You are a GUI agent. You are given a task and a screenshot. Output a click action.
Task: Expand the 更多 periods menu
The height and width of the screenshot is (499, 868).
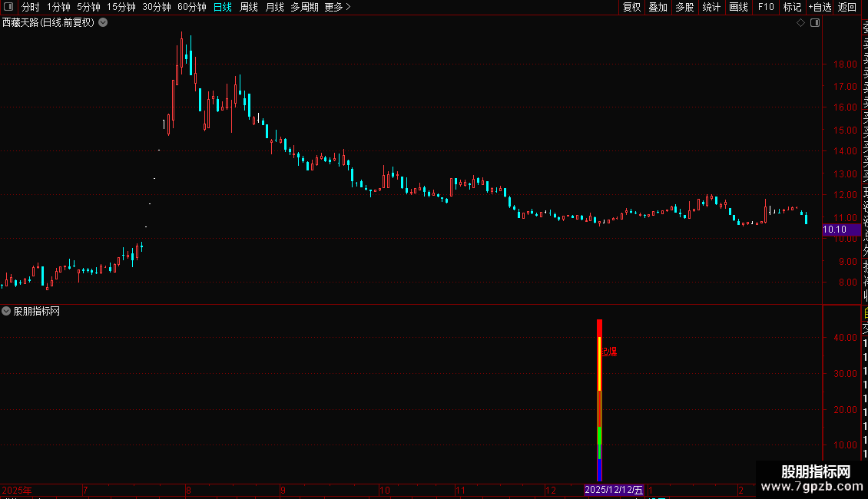tap(338, 7)
